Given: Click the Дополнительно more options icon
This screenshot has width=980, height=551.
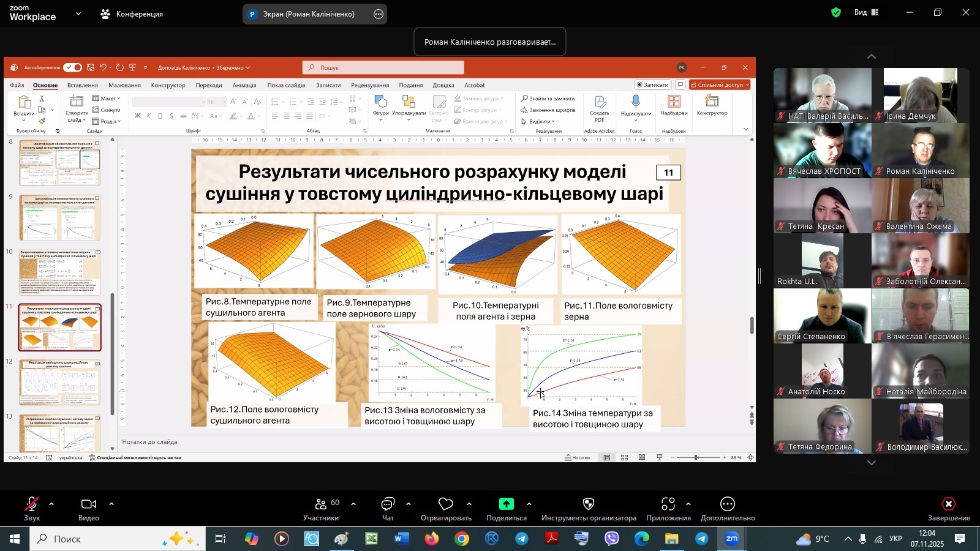Looking at the screenshot, I should tap(728, 504).
